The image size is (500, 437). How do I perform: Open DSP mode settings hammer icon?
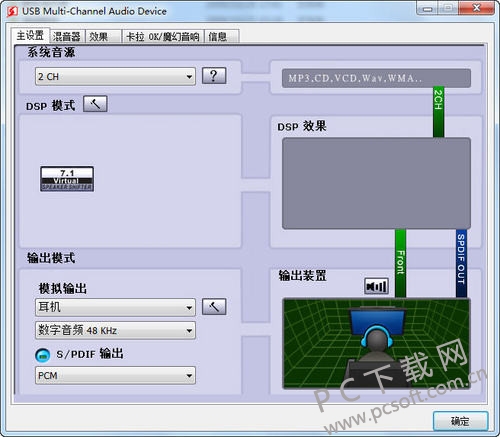click(x=95, y=104)
